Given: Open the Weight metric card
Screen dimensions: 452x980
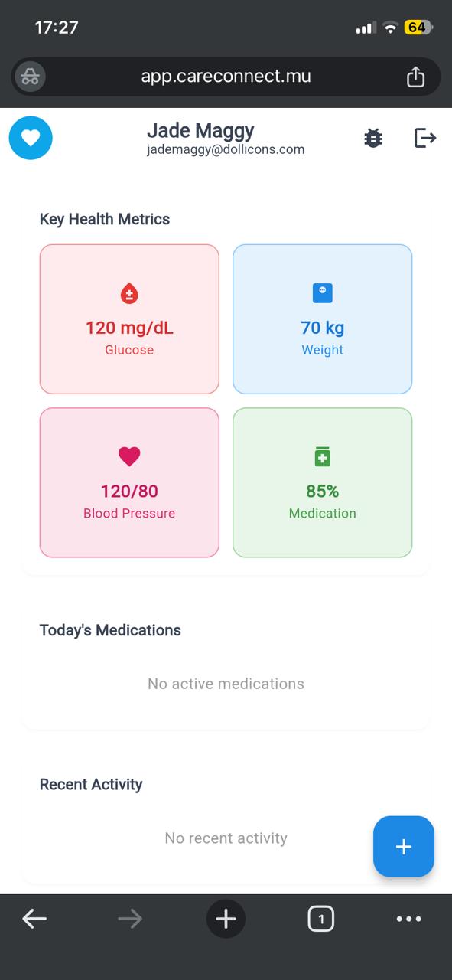Looking at the screenshot, I should [x=322, y=318].
